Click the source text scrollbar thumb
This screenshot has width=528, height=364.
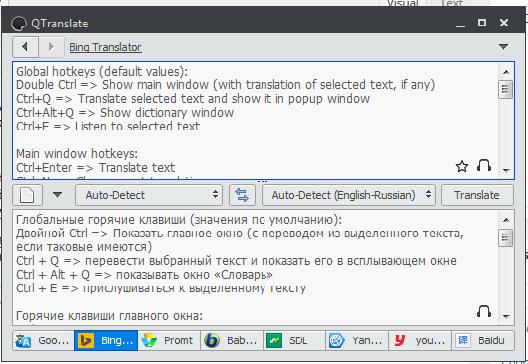tap(505, 89)
